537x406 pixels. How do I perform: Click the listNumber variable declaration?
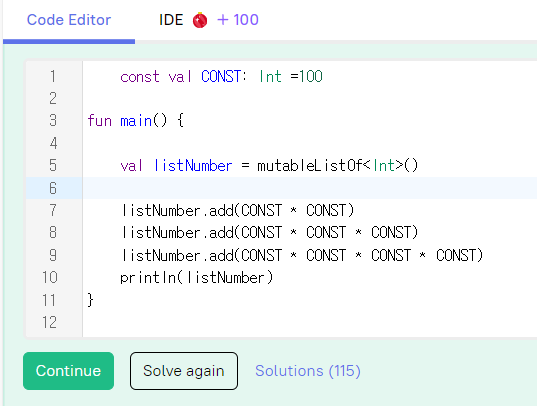coord(193,166)
